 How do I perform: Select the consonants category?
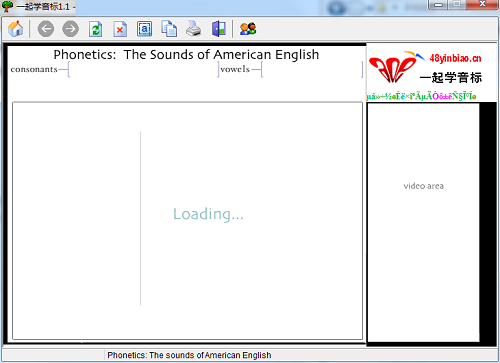34,69
